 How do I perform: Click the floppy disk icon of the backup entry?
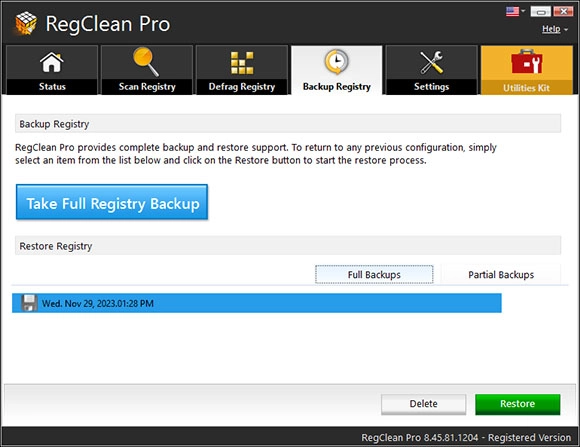tap(29, 303)
